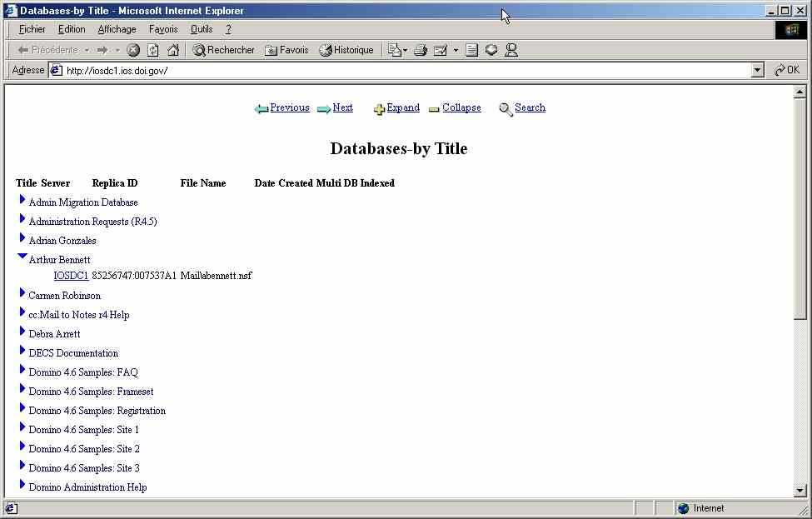Open the Outils menu
The image size is (812, 519).
tap(202, 29)
